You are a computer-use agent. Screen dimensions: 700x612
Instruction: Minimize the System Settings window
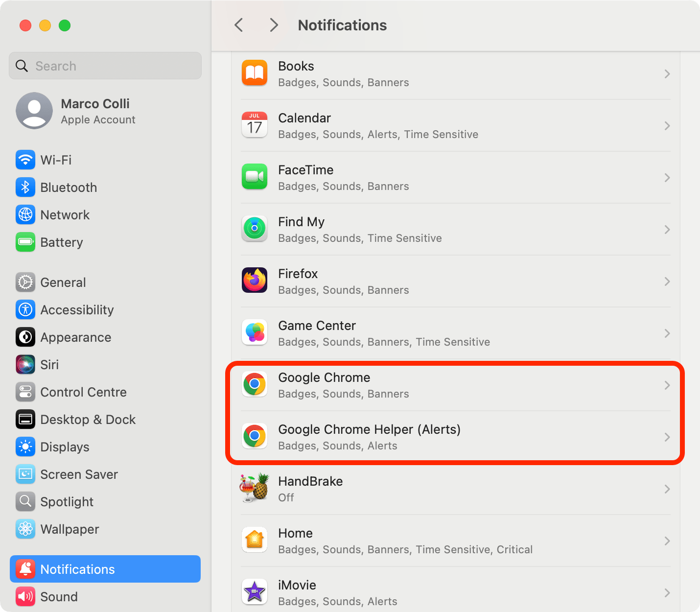pos(45,25)
